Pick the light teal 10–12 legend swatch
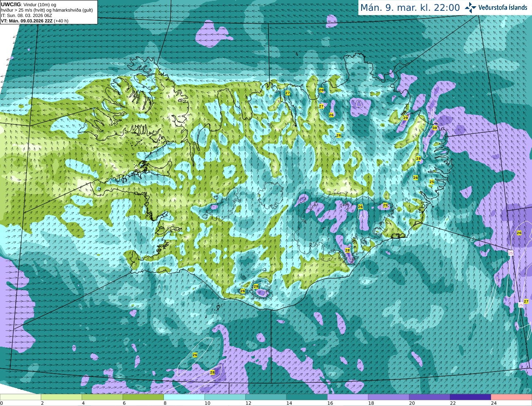 coord(225,397)
